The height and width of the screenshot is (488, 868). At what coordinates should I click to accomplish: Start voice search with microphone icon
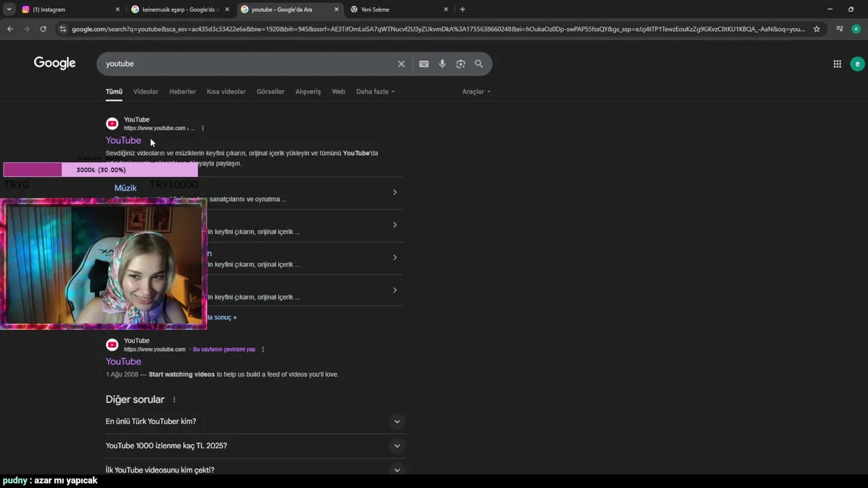[442, 64]
